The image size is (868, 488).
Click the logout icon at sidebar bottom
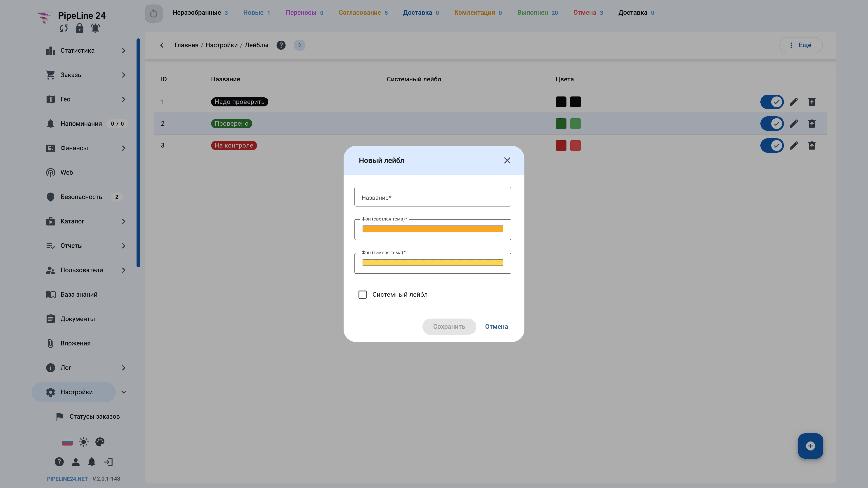pos(108,462)
